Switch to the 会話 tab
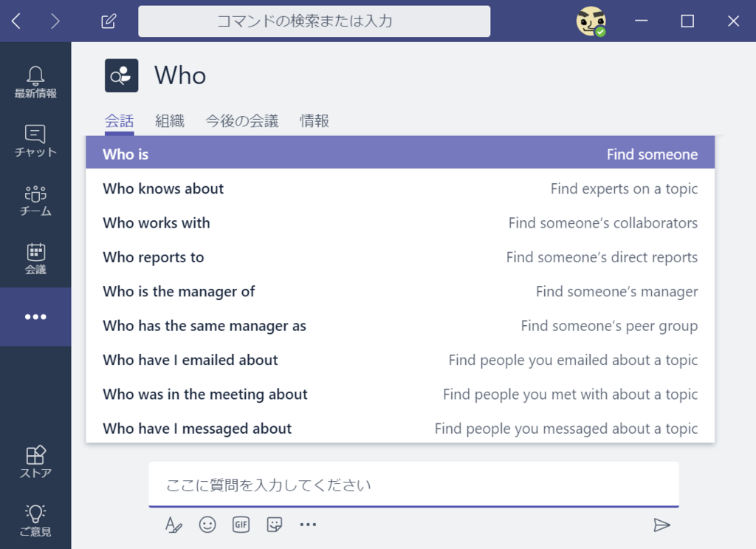The image size is (756, 549). click(x=119, y=120)
